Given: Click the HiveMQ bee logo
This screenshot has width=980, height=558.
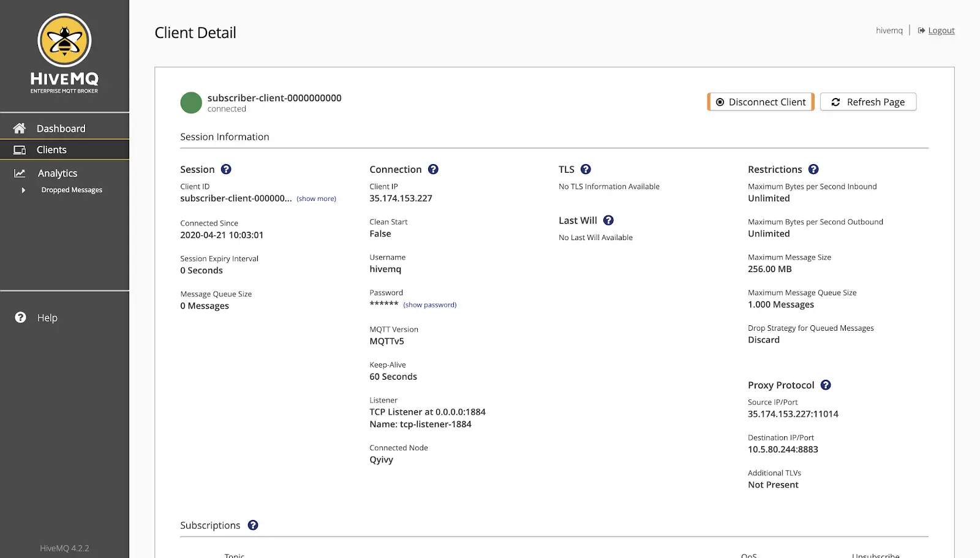Looking at the screenshot, I should coord(64,40).
